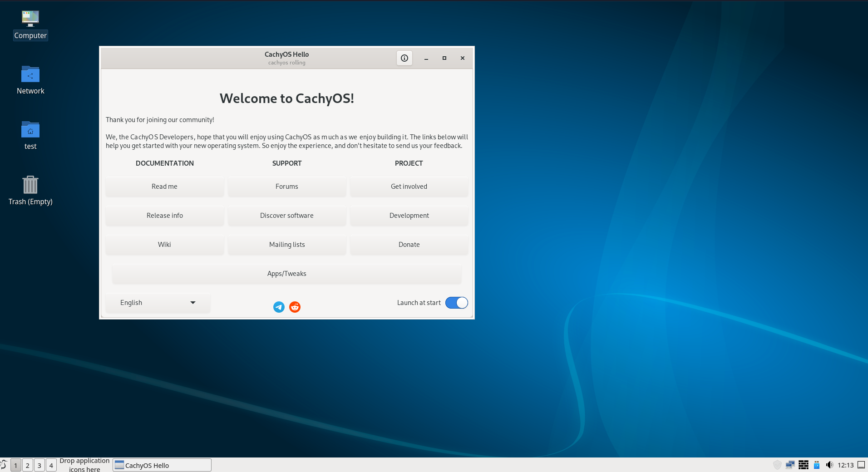
Task: Open the bird-logo main menu on the panel
Action: click(x=4, y=465)
